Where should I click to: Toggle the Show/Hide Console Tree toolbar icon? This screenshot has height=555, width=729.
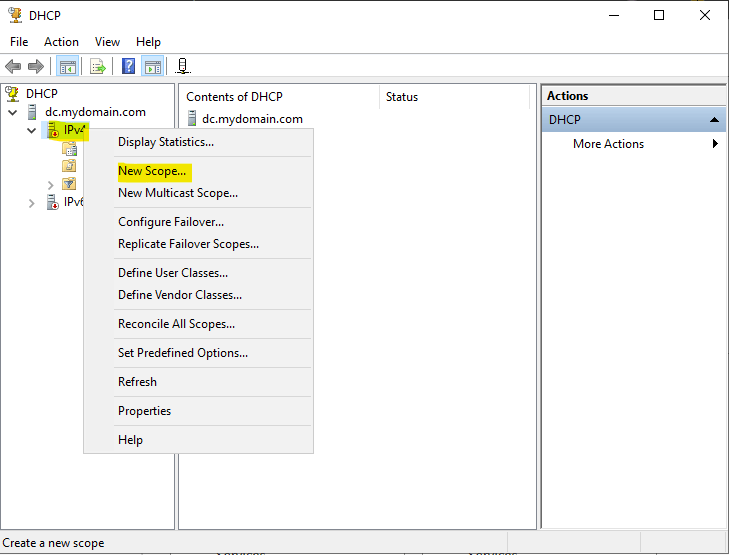[67, 67]
